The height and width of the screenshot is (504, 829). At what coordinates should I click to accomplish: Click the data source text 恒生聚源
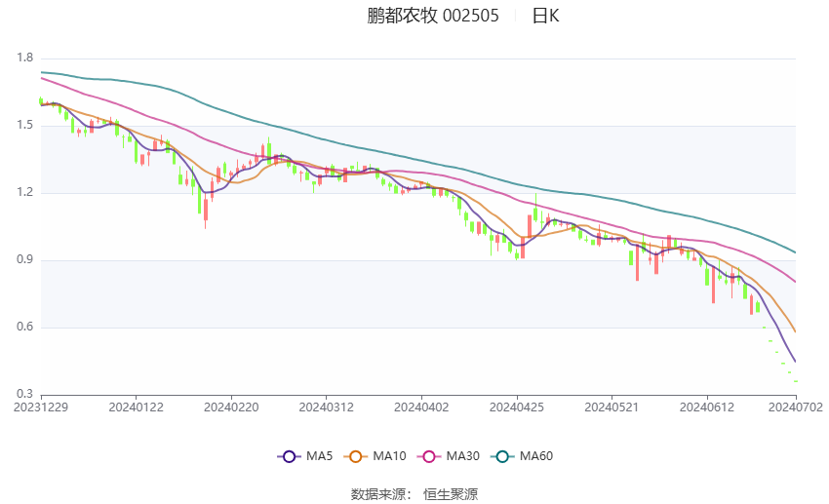[451, 494]
